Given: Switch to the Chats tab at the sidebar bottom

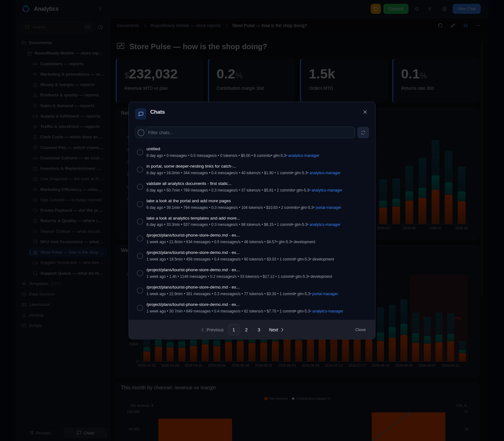Looking at the screenshot, I should point(85,433).
